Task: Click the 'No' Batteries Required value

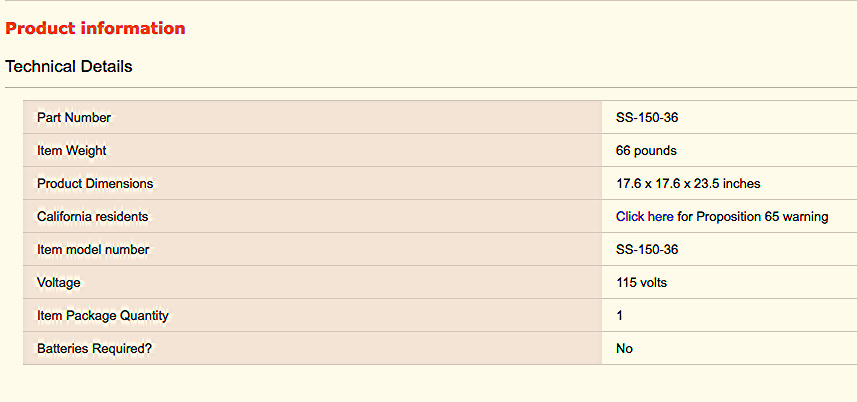Action: (624, 348)
